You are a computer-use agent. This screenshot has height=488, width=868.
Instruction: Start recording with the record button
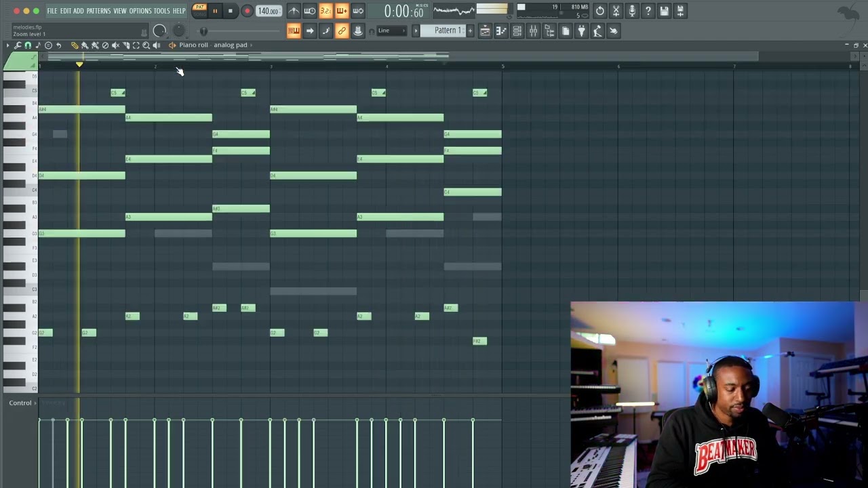pyautogui.click(x=247, y=11)
